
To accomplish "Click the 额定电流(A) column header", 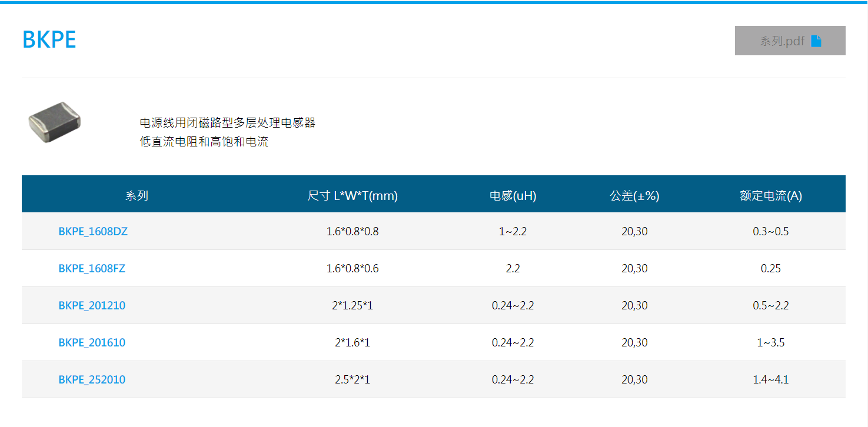I will tap(770, 196).
